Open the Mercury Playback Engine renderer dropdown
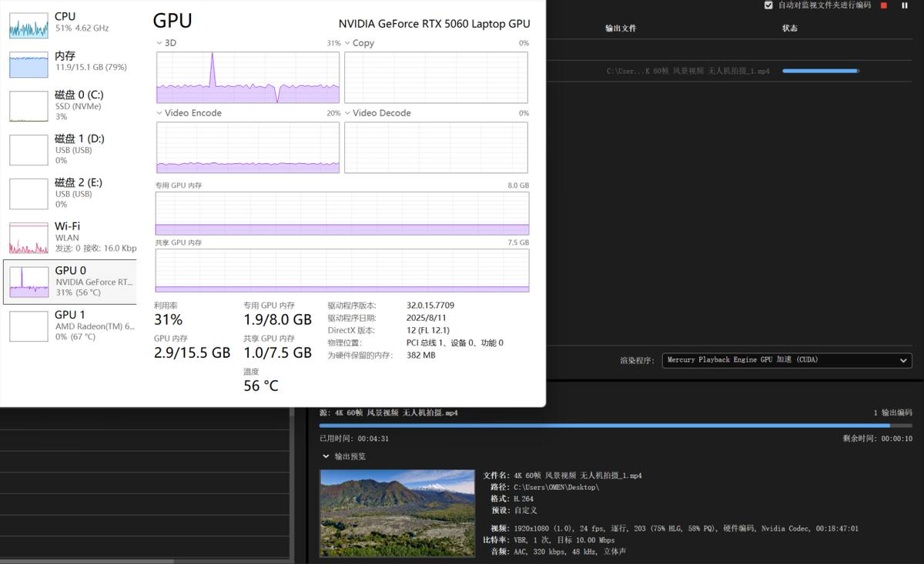The width and height of the screenshot is (924, 564). click(786, 360)
